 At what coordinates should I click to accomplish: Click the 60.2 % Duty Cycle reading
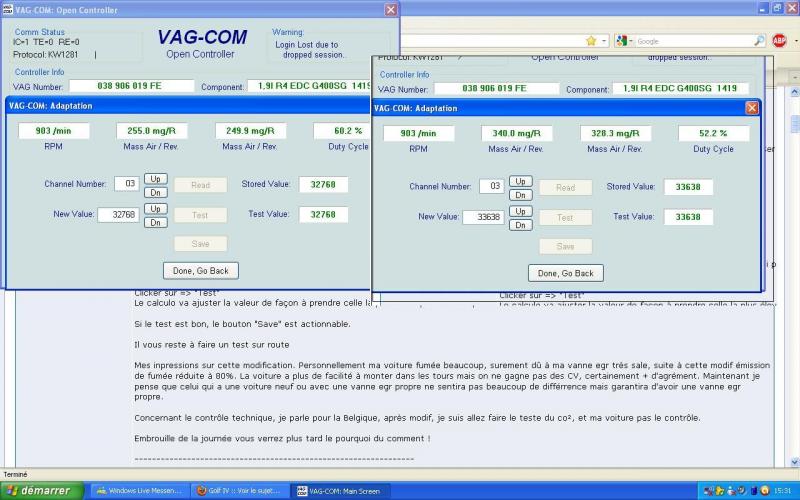pyautogui.click(x=342, y=131)
